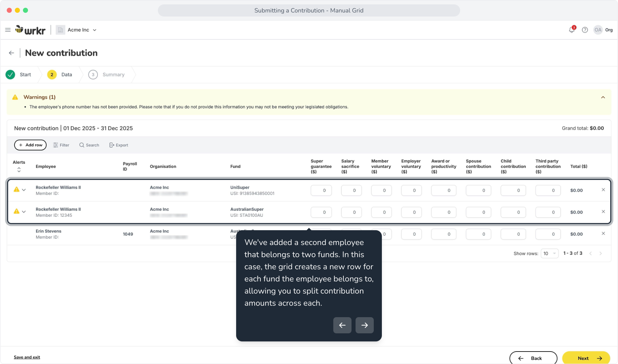Click the Warnings triangle icon in banner
The image size is (618, 364).
click(x=15, y=97)
